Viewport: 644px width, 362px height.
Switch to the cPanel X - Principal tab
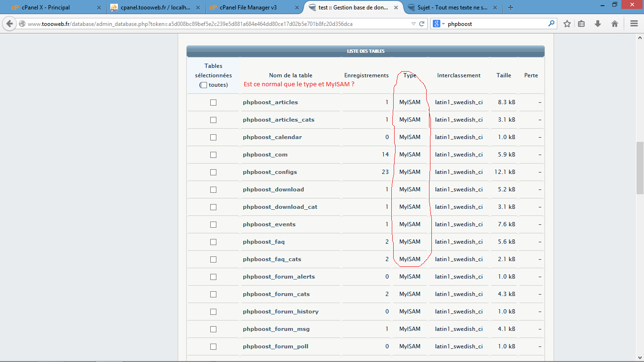pyautogui.click(x=52, y=8)
